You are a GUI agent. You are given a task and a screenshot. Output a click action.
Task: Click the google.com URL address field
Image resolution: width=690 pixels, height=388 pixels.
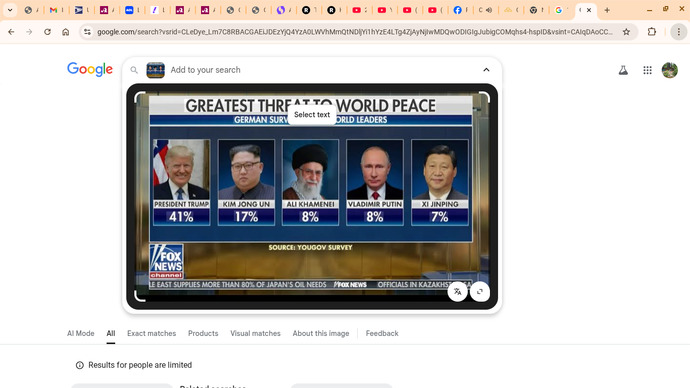354,32
